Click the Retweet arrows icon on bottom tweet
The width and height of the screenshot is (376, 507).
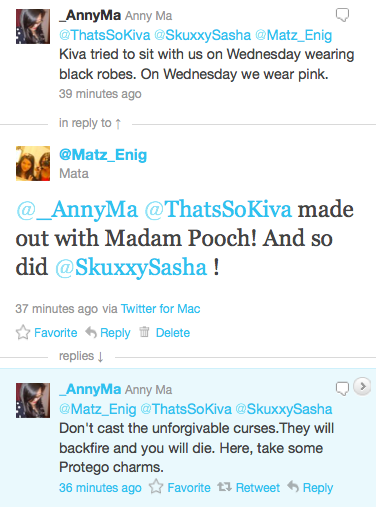[x=224, y=487]
